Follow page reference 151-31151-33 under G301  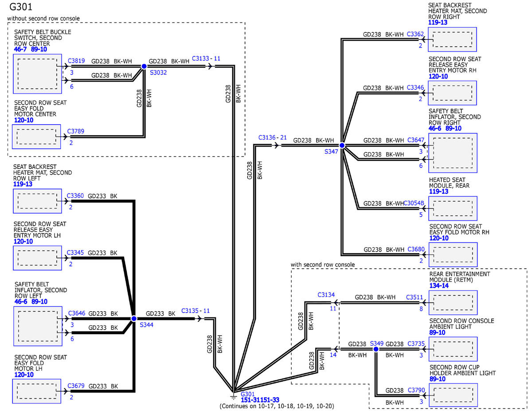[260, 400]
